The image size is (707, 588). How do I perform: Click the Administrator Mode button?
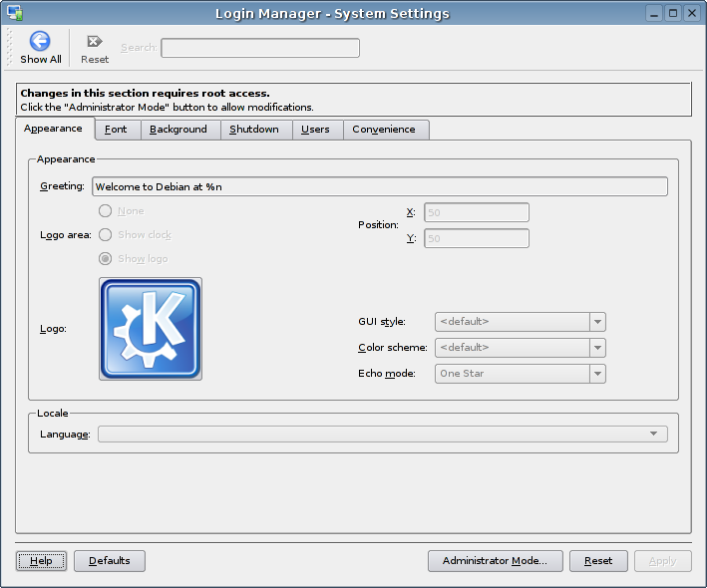pyautogui.click(x=495, y=561)
